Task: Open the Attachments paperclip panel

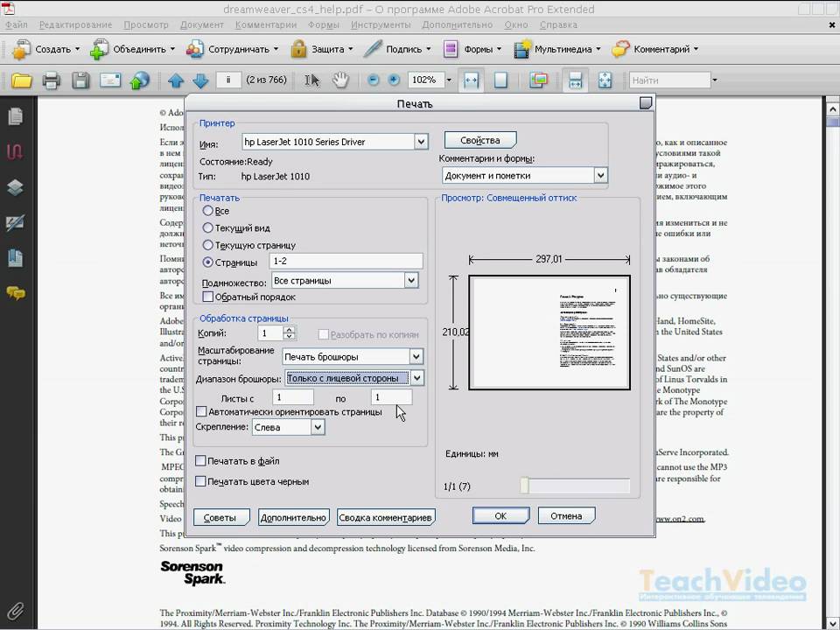Action: coord(16,612)
